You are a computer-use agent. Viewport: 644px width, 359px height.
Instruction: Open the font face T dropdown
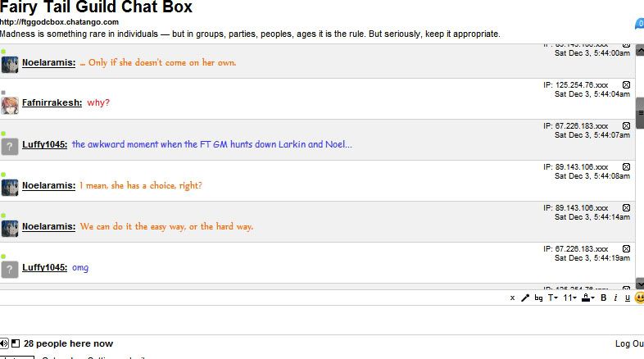[x=553, y=298]
